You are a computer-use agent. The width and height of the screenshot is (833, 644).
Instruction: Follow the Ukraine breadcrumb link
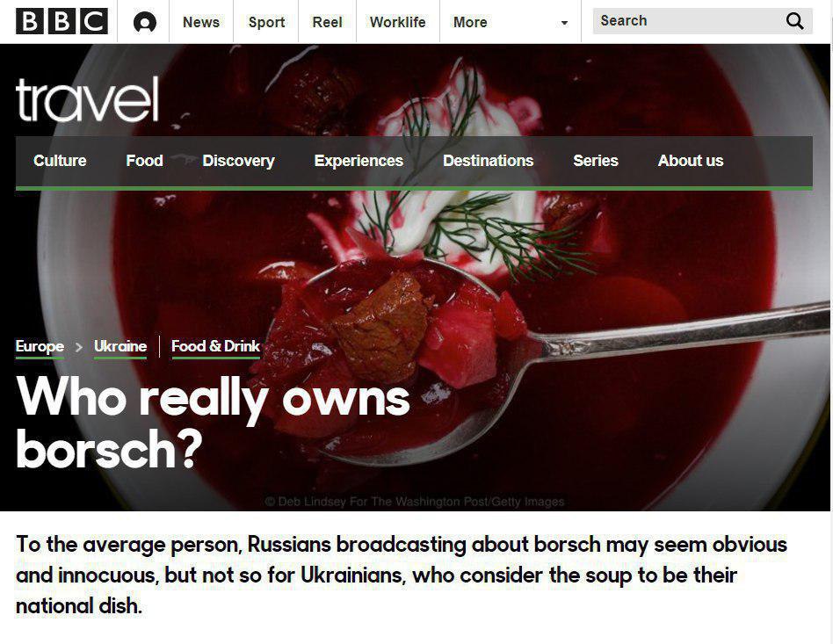point(120,347)
